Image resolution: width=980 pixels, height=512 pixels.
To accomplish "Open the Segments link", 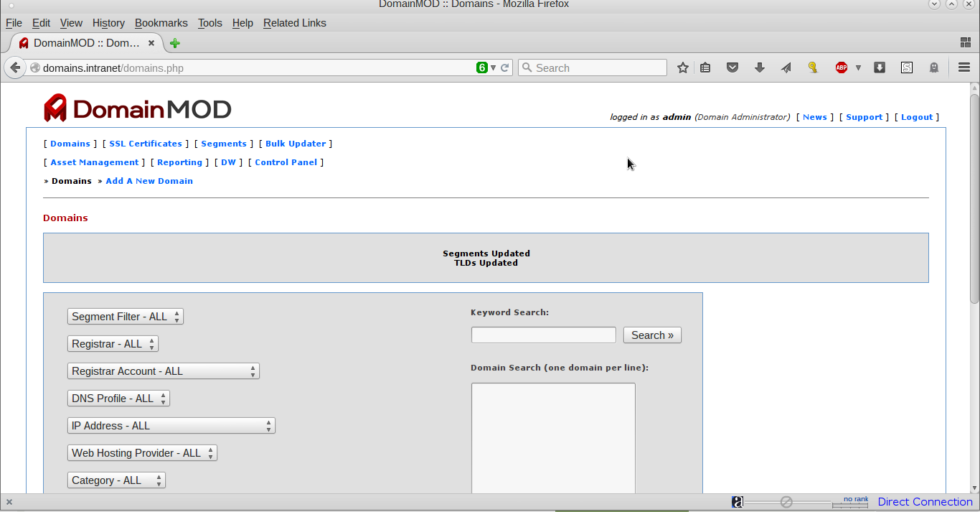I will (x=224, y=144).
